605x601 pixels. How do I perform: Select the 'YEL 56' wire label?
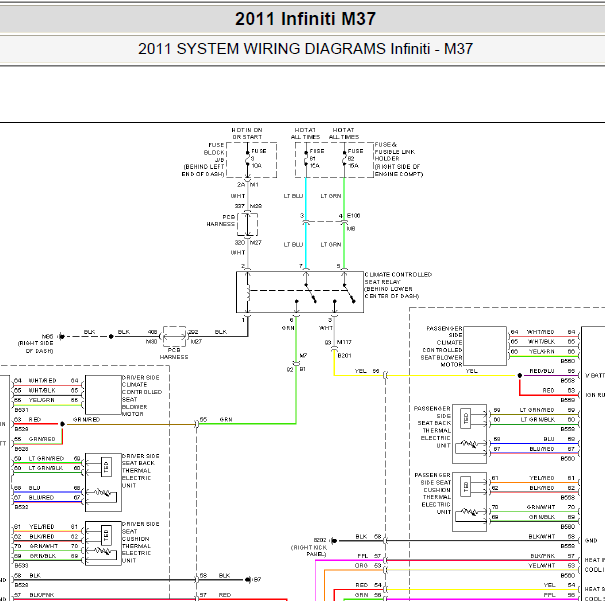(367, 371)
